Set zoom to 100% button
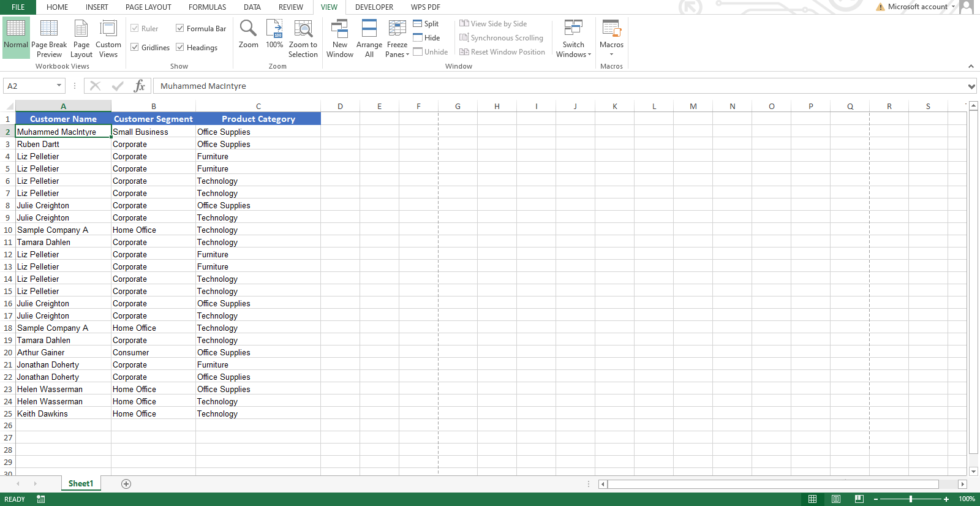 tap(274, 34)
